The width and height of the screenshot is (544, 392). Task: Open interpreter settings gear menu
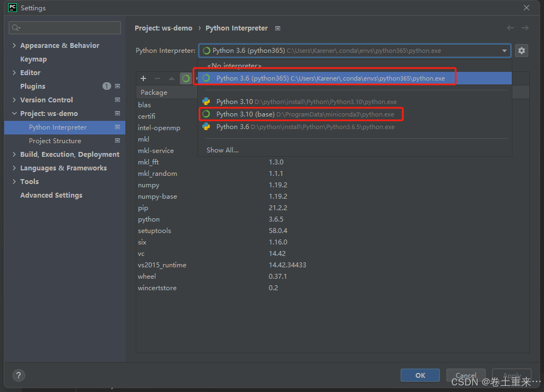[522, 51]
